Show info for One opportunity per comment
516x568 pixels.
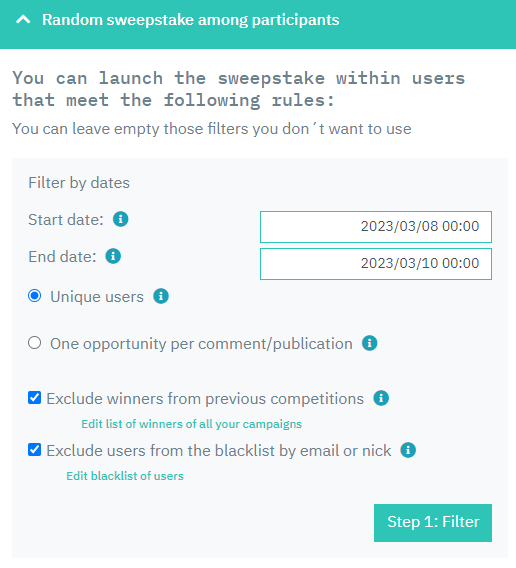tap(370, 343)
